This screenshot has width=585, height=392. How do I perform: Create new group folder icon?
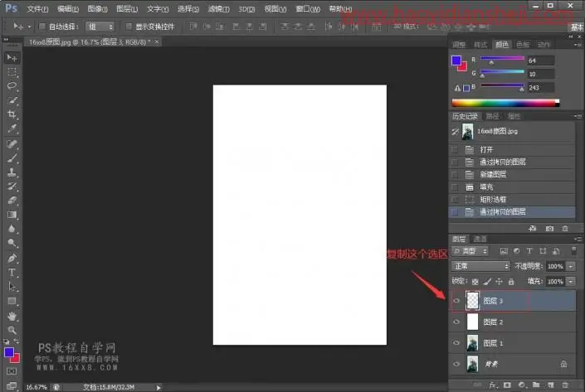(x=536, y=385)
